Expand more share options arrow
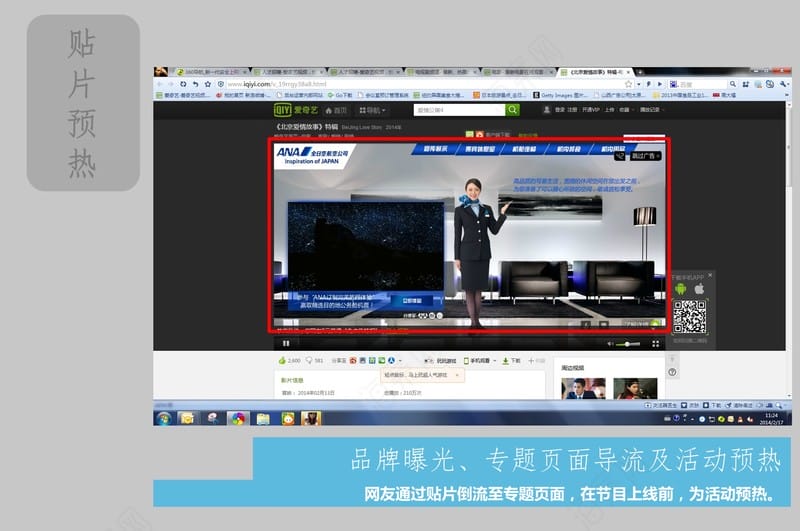Screen dimensions: 800x531 pyautogui.click(x=400, y=361)
